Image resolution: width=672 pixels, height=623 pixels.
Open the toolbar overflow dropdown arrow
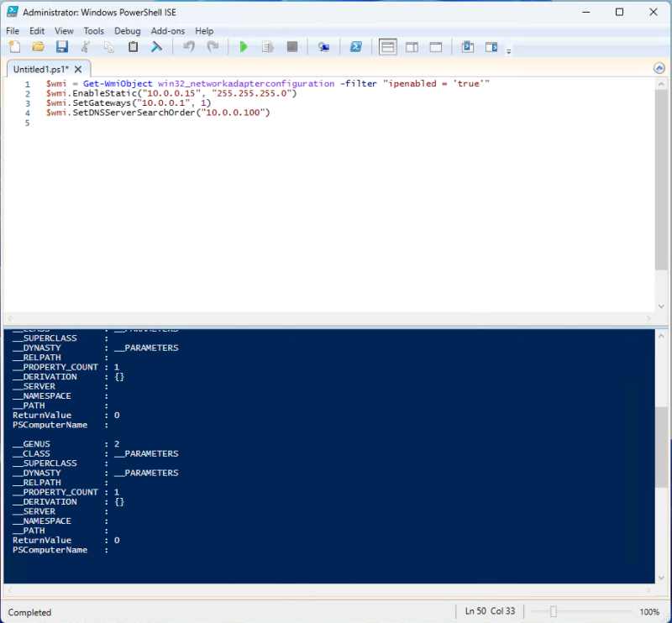[509, 50]
